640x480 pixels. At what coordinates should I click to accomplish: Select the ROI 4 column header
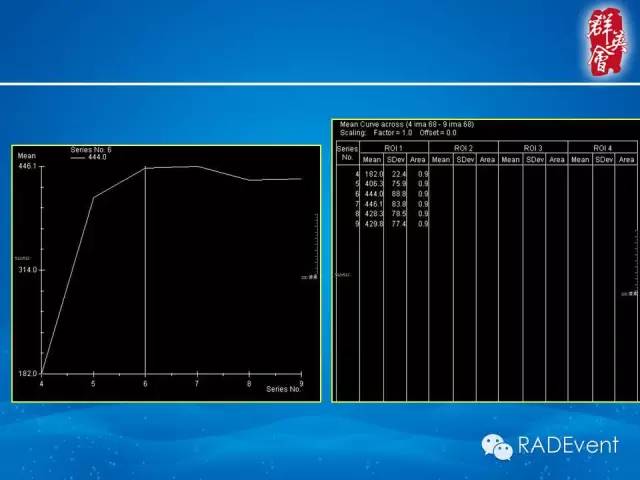(x=601, y=148)
